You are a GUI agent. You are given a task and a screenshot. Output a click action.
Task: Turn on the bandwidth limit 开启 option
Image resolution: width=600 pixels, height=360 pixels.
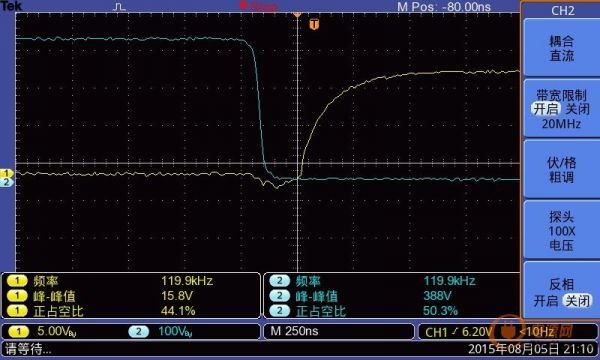pos(546,109)
